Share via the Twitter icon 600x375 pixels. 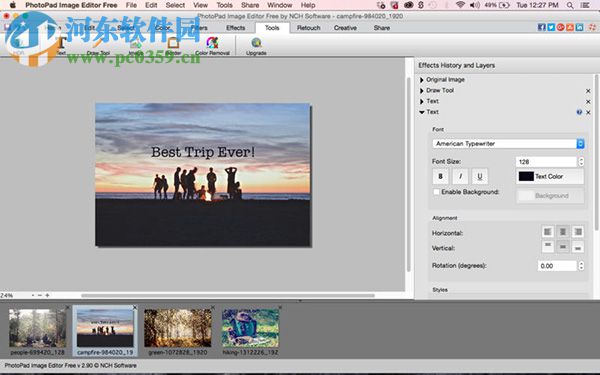coord(551,27)
